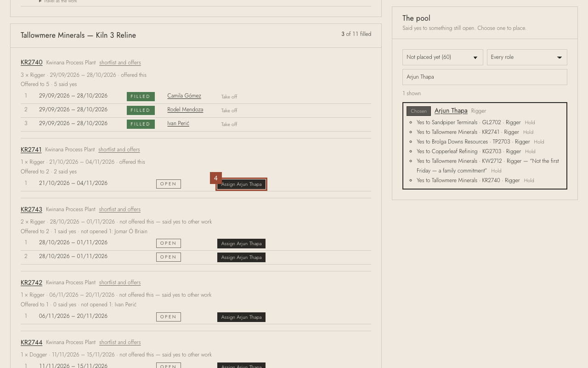Click the pool search field containing Arjun Thapa
The width and height of the screenshot is (588, 368).
pos(485,77)
